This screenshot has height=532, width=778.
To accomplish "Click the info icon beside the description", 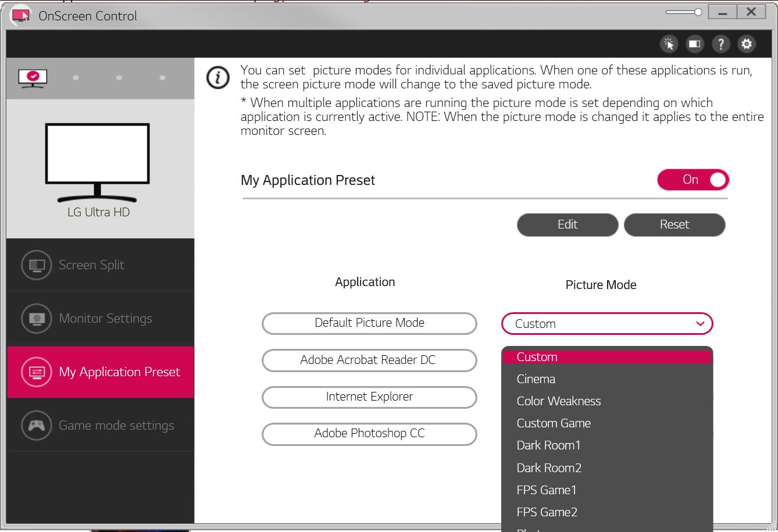I will point(217,77).
